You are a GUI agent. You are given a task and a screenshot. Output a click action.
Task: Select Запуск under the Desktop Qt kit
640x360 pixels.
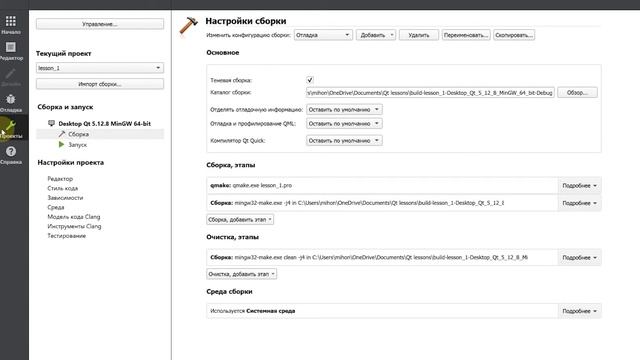[78, 144]
